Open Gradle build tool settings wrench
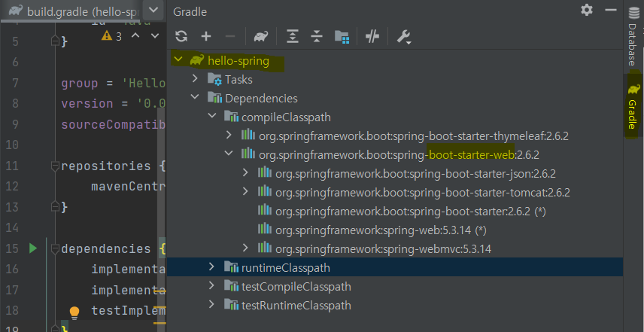 click(403, 37)
